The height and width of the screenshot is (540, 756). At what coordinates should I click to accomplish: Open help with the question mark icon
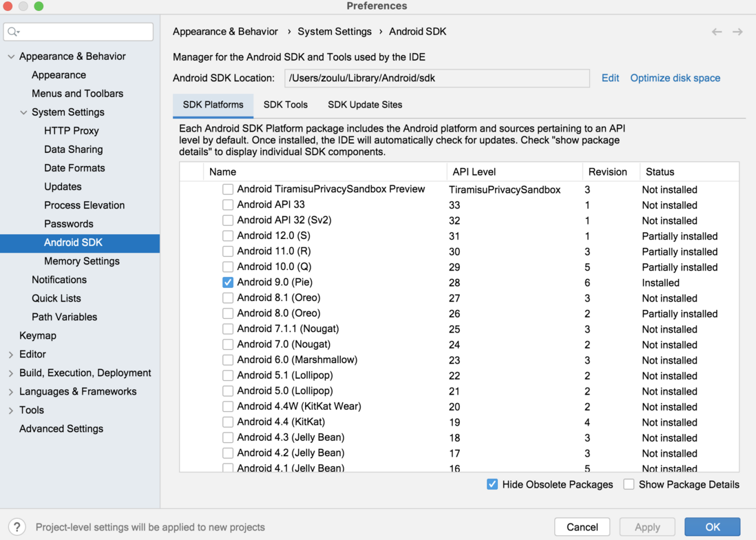click(17, 527)
